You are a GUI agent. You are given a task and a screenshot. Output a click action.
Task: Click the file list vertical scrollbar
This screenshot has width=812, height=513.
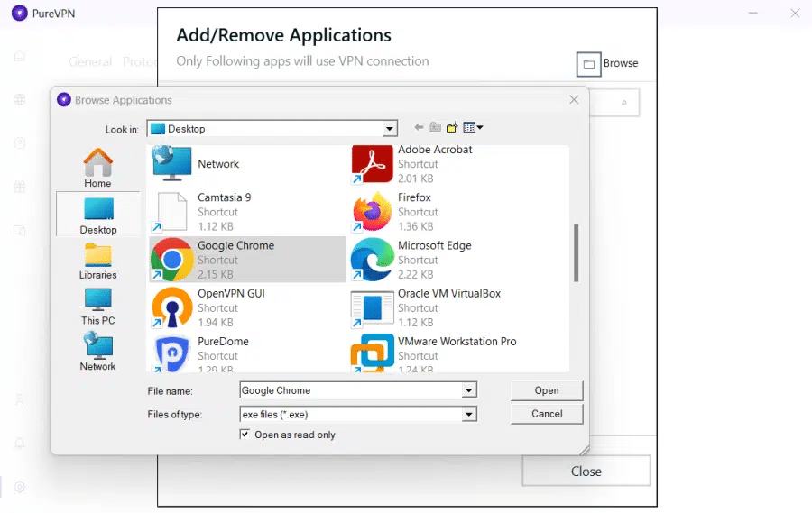(576, 252)
